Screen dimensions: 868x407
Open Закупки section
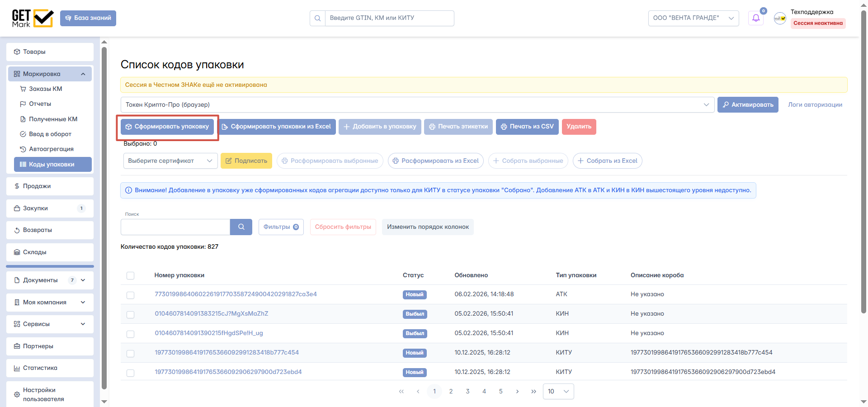coord(50,208)
